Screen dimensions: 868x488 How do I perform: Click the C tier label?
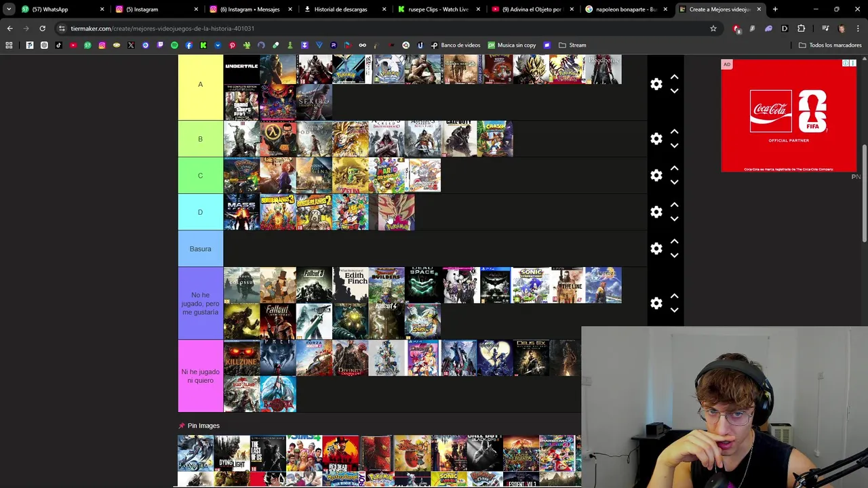(200, 176)
